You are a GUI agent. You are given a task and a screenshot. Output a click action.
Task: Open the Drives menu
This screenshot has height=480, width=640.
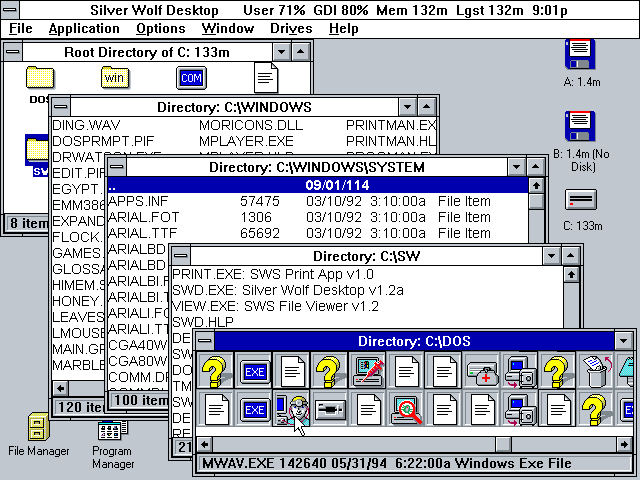291,29
